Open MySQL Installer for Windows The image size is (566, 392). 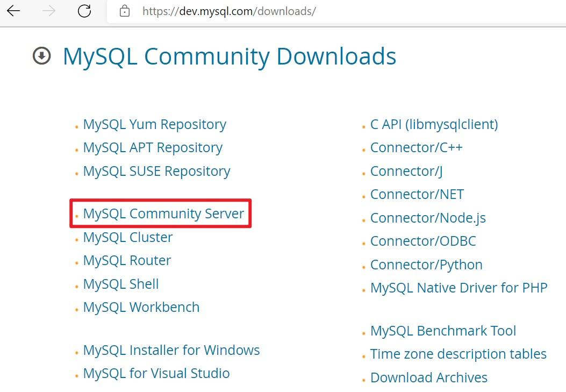click(x=171, y=350)
